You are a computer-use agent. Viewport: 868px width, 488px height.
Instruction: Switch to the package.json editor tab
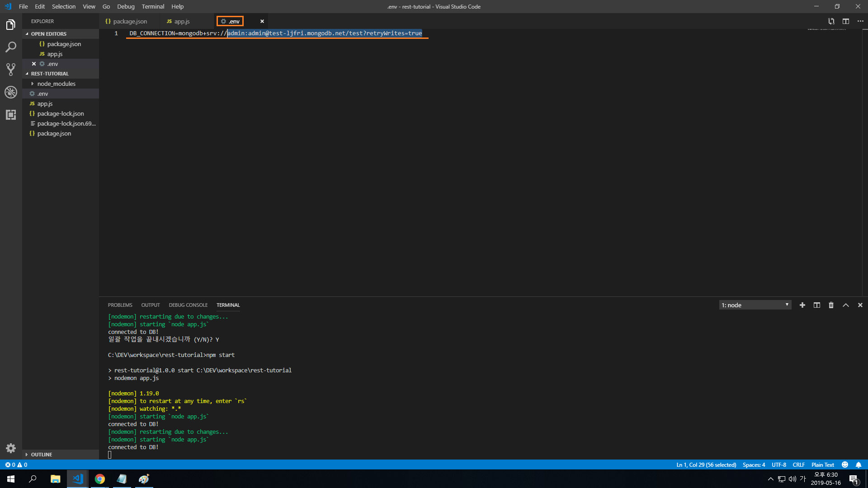(130, 21)
